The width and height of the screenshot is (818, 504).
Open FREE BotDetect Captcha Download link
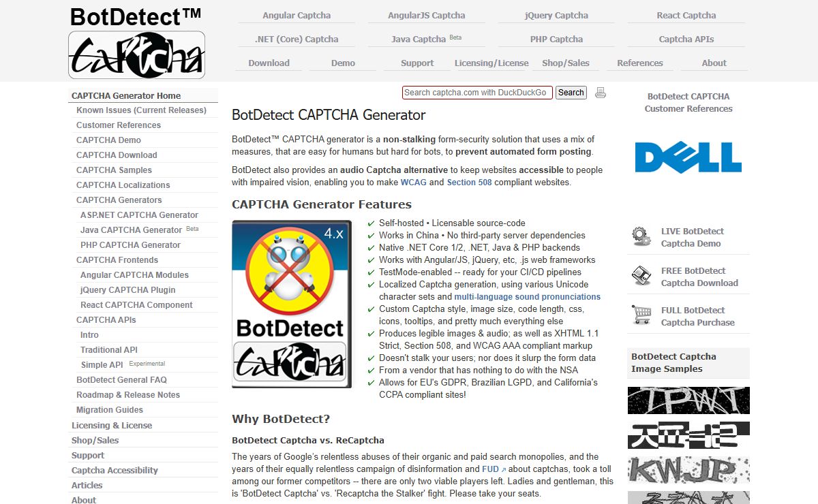pos(699,277)
